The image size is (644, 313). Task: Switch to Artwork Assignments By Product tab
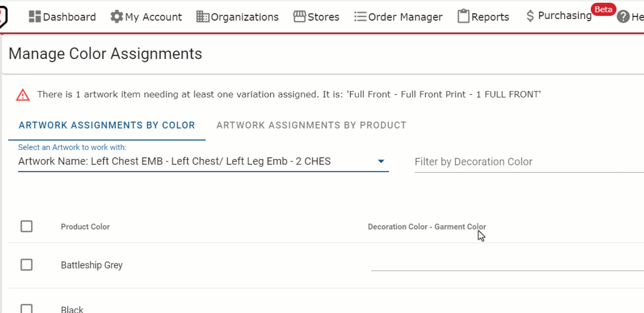coord(311,125)
